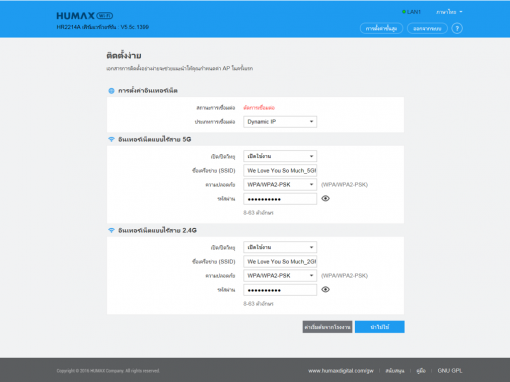
Task: Reveal the 2.4G password with eye icon
Action: coord(325,290)
